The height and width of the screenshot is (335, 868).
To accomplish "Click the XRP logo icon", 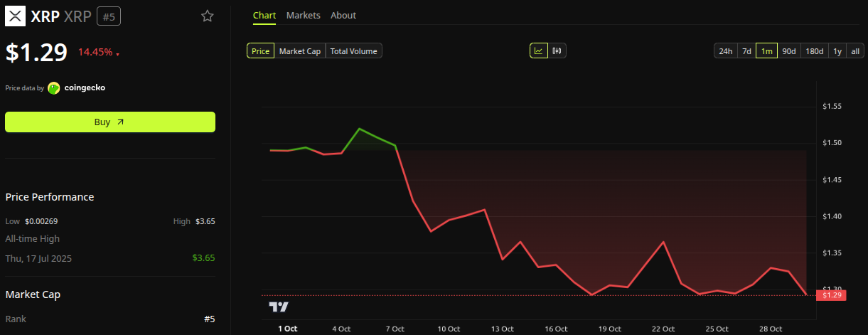I will (x=16, y=16).
